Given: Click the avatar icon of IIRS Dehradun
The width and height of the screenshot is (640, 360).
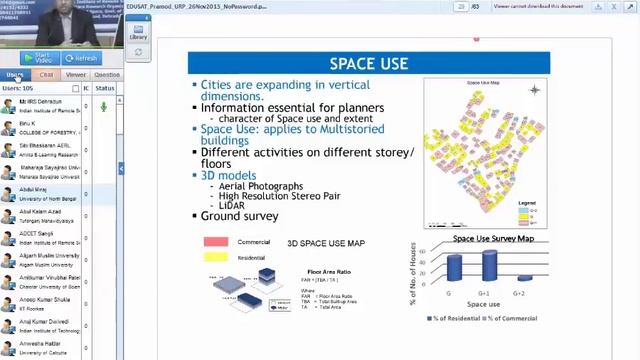Looking at the screenshot, I should point(8,107).
